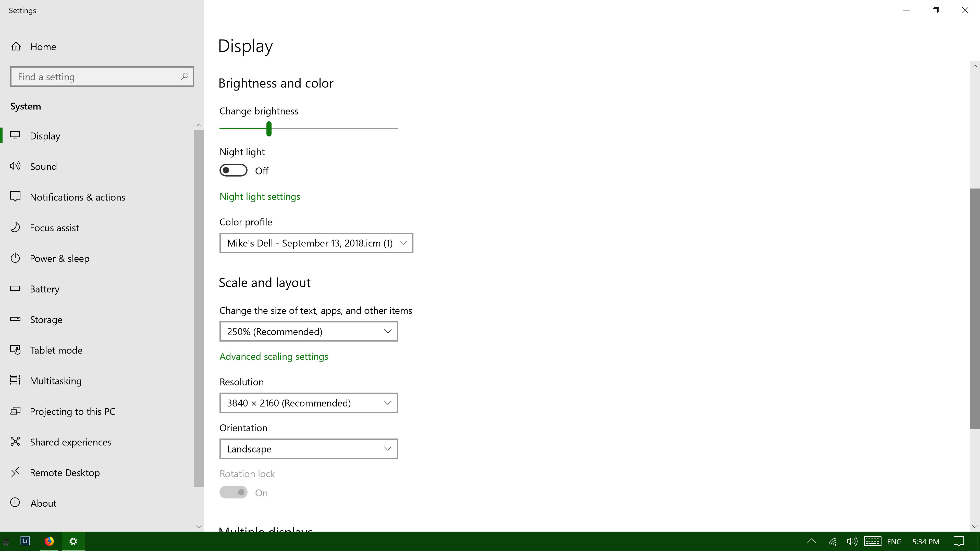Screen dimensions: 980x551
Task: Go to Multitasking settings
Action: tap(56, 381)
